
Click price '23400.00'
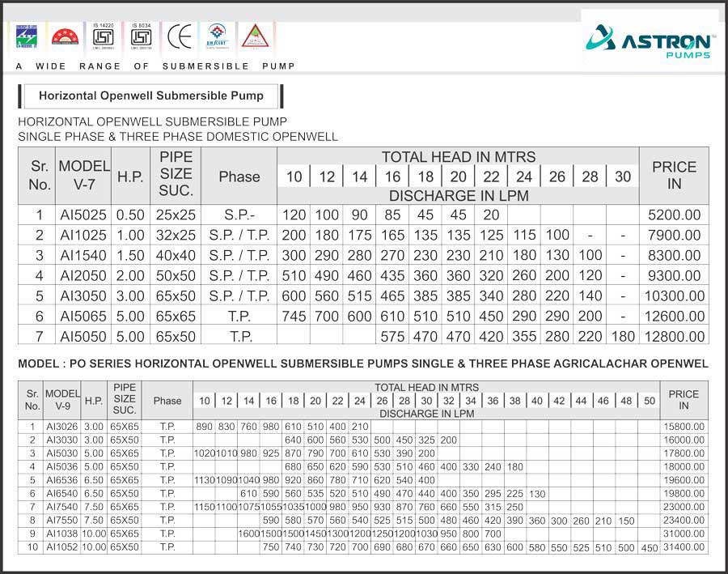pyautogui.click(x=684, y=521)
